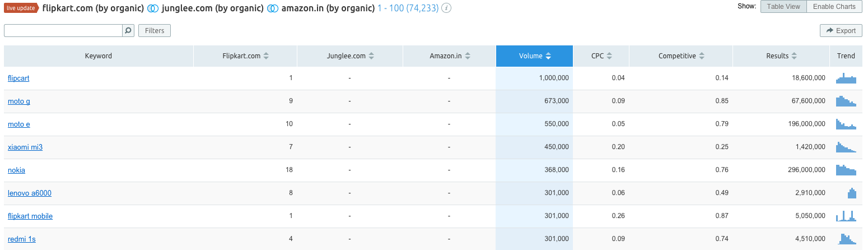
Task: Select the 2,910,000 results cell
Action: (x=781, y=193)
